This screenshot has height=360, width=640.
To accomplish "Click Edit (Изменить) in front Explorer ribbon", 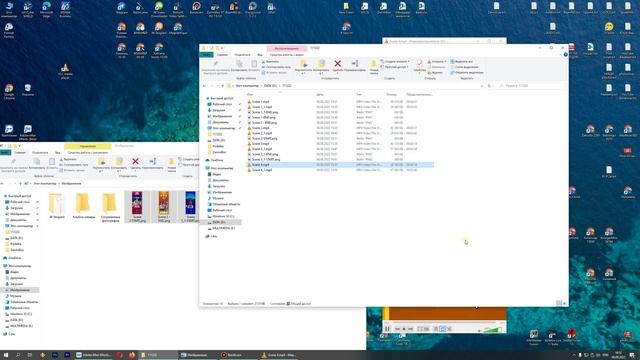I will (436, 67).
